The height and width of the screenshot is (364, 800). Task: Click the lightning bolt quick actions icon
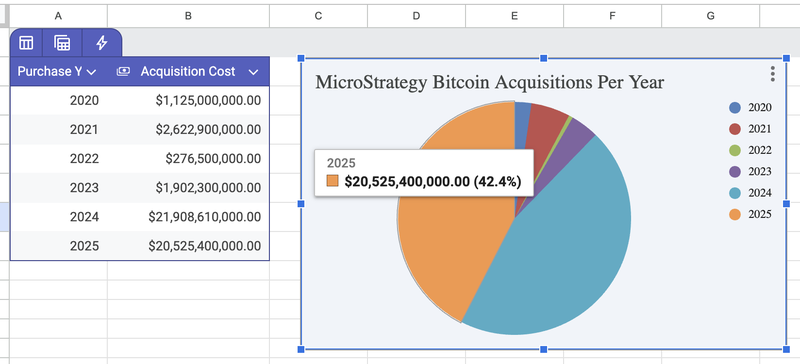[x=102, y=43]
